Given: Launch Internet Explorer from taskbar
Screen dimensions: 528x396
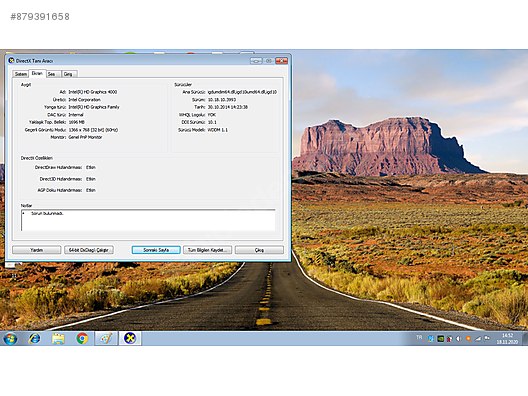Looking at the screenshot, I should [34, 338].
